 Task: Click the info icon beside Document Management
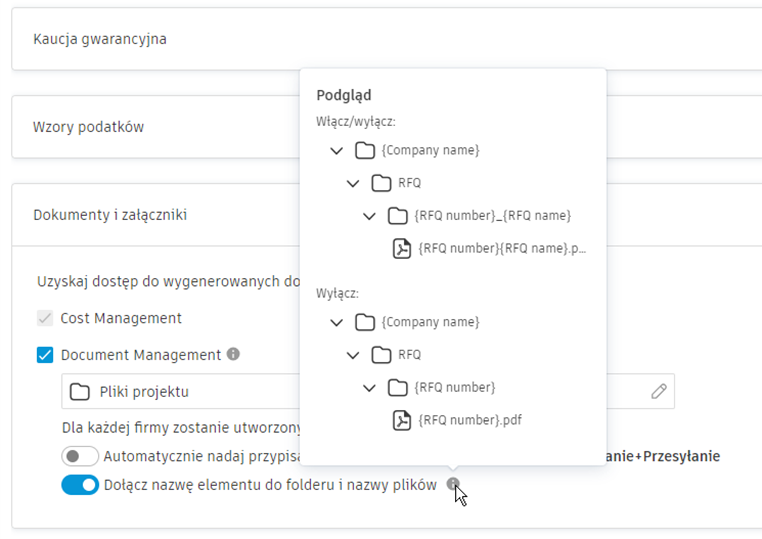pyautogui.click(x=233, y=354)
